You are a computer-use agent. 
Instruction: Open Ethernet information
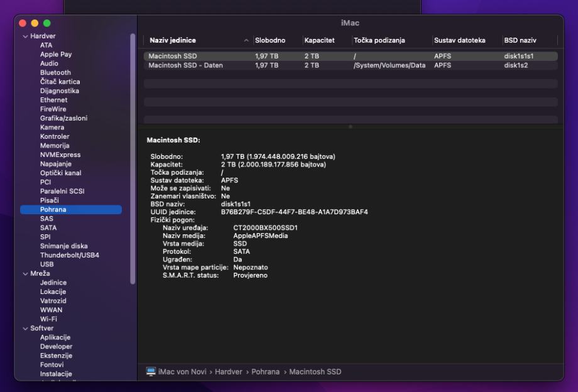coord(53,100)
